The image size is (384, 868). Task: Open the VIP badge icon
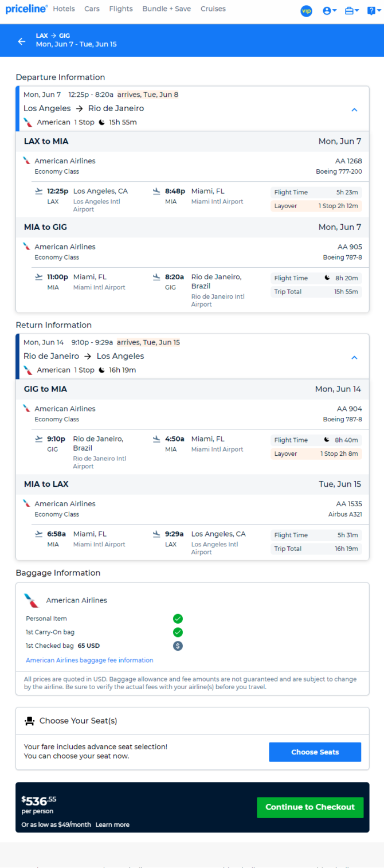(x=307, y=11)
